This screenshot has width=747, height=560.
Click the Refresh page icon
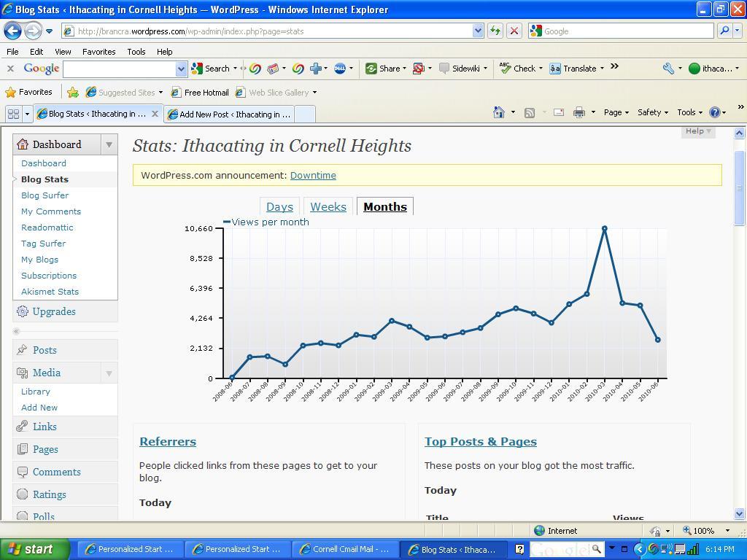[495, 31]
